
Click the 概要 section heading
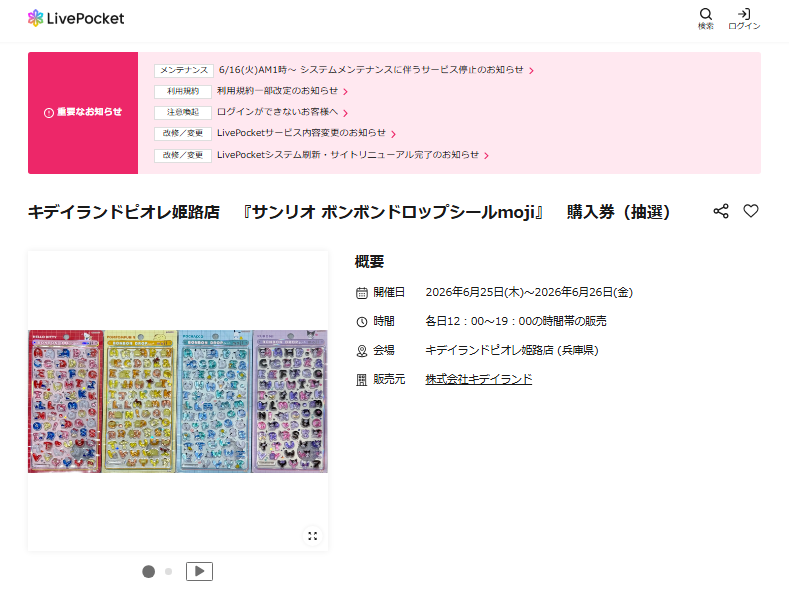[369, 262]
